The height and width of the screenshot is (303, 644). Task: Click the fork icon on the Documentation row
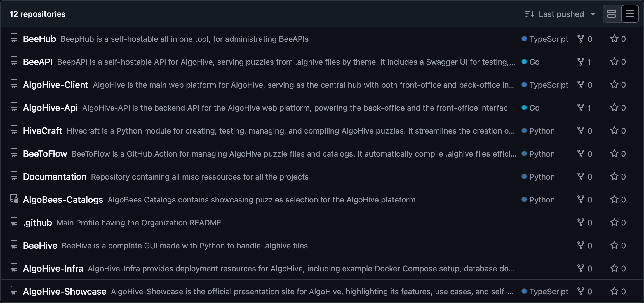[581, 176]
